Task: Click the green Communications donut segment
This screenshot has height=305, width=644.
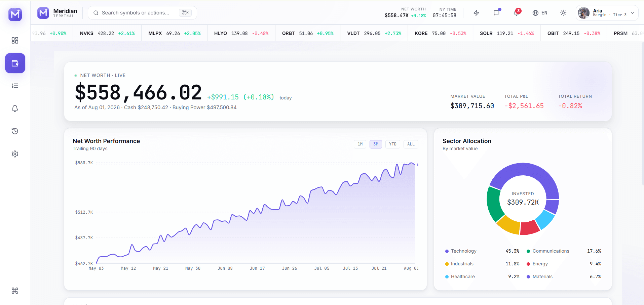Action: [x=494, y=204]
